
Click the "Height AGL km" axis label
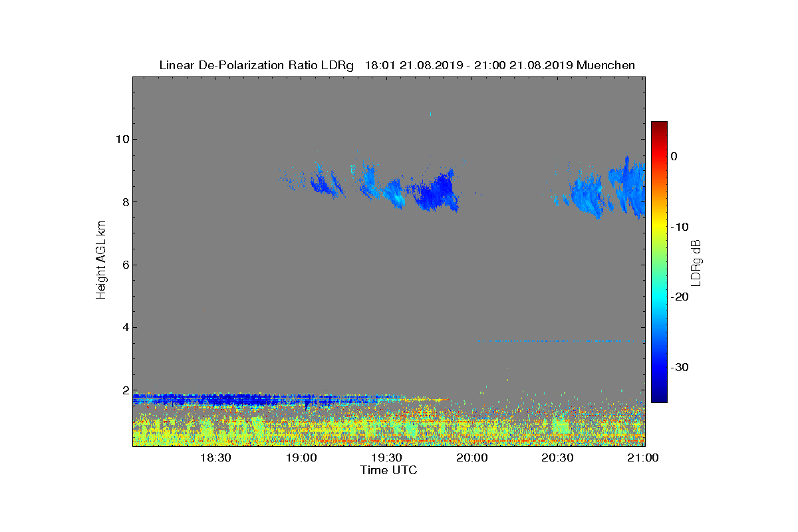coord(101,260)
